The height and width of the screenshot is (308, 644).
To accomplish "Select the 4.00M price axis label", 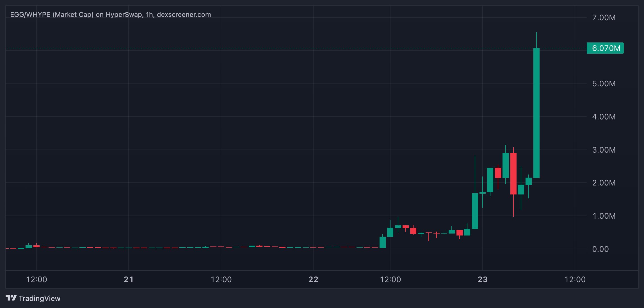I will 604,117.
